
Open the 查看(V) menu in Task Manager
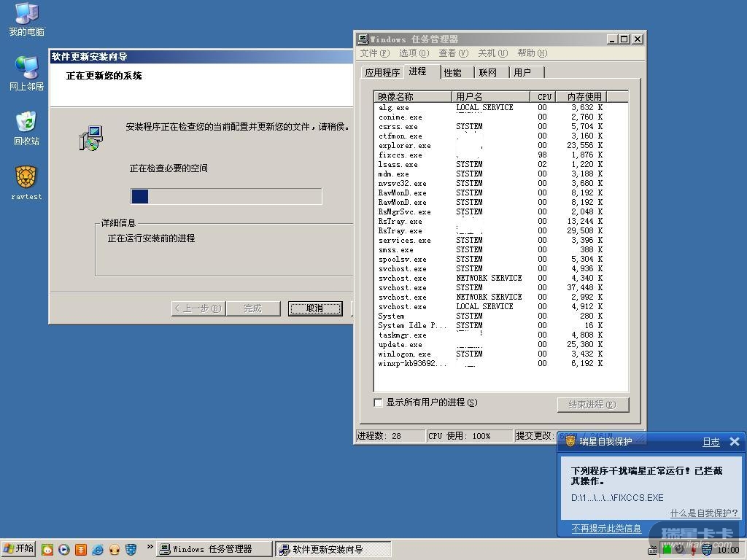click(454, 53)
